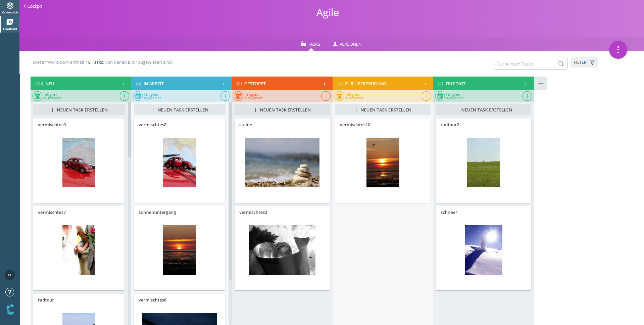Click the calendar icon in ZUR ÜBERPRÜFUNG column
The width and height of the screenshot is (644, 325).
(339, 96)
